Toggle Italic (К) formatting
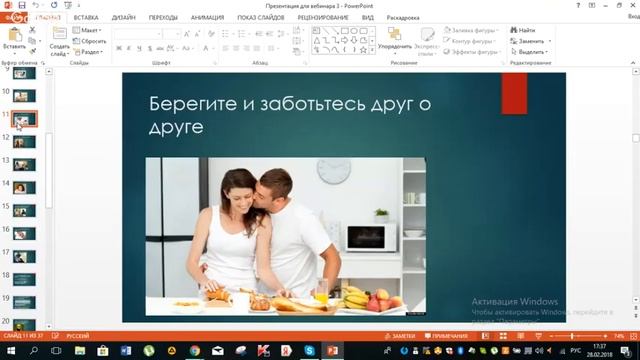Viewport: 640px width, 360px height. [x=129, y=48]
